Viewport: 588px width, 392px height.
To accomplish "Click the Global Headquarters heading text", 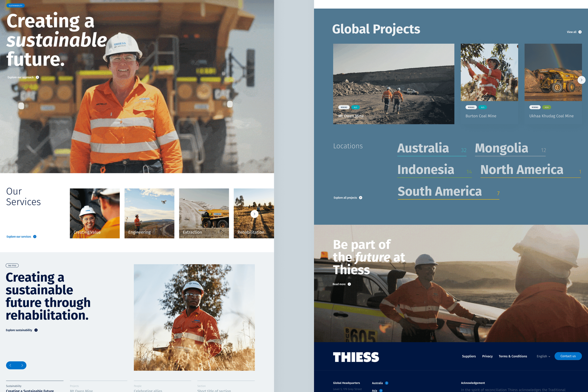I will pyautogui.click(x=346, y=383).
